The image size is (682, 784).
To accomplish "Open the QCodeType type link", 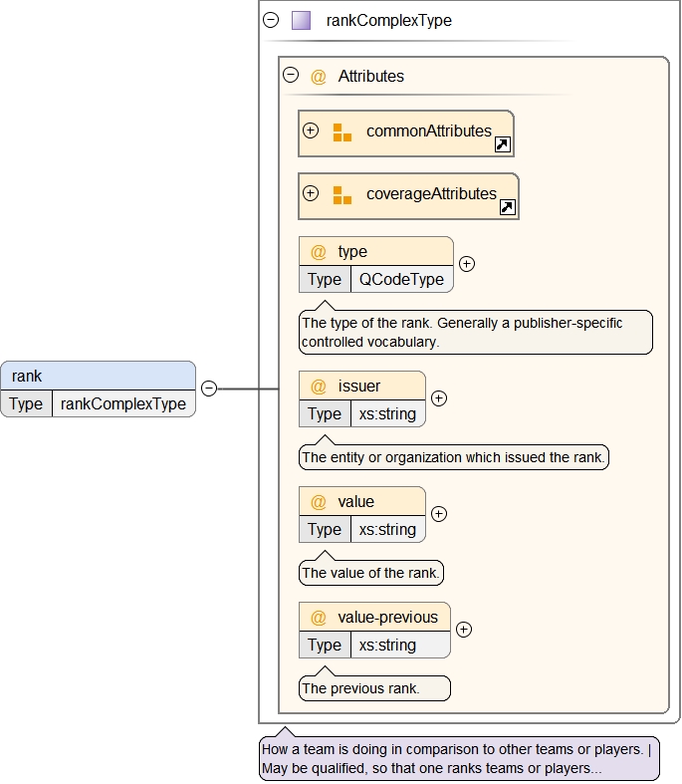I will [x=401, y=279].
